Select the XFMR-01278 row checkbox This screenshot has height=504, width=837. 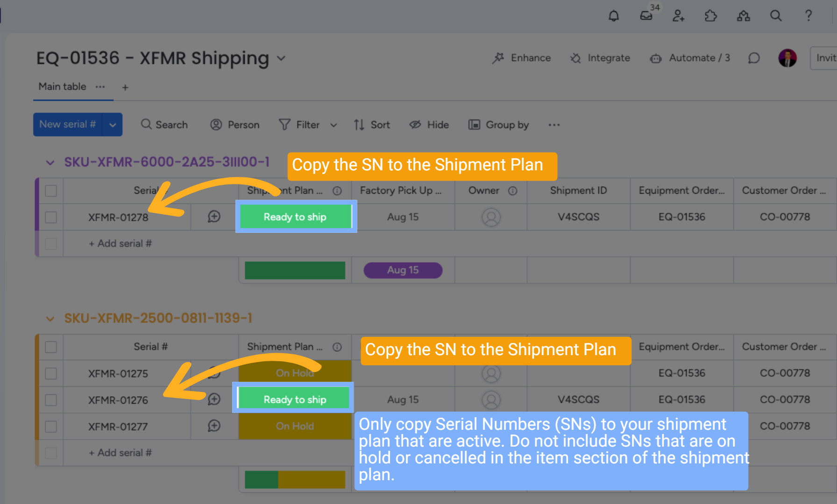coord(51,217)
